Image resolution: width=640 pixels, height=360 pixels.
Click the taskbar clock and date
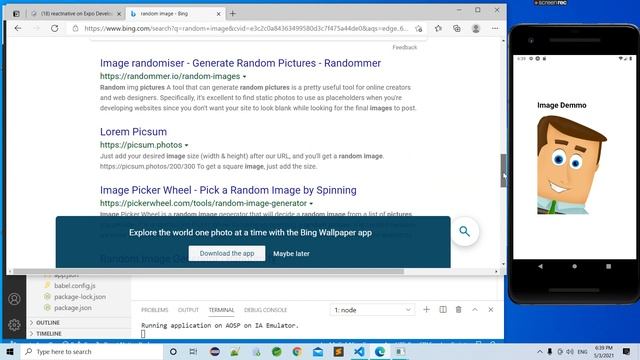604,351
